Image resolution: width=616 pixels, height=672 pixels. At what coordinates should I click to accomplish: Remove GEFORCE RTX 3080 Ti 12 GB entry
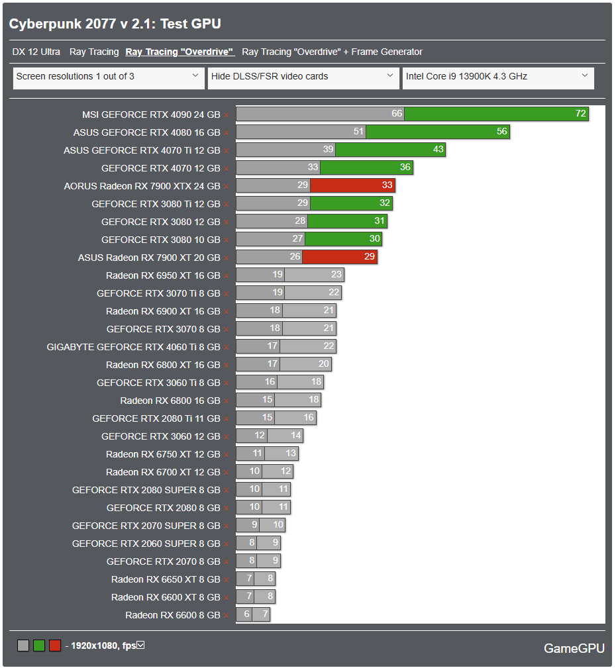pos(227,205)
